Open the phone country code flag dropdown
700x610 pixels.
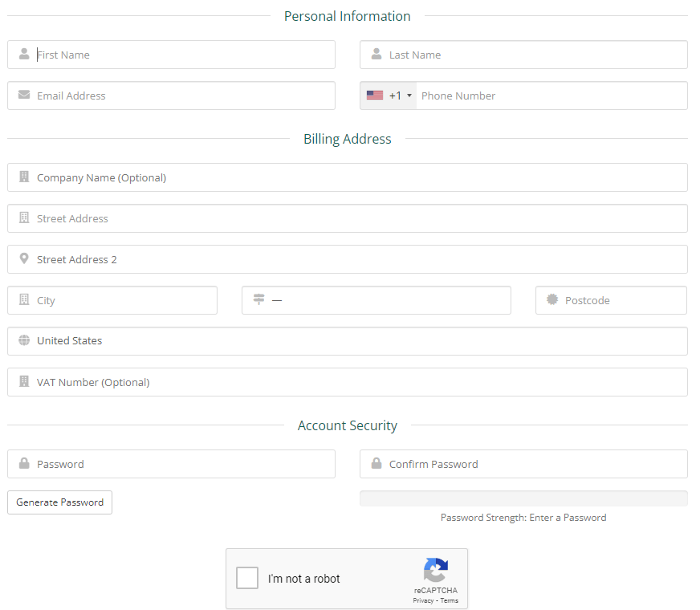387,96
